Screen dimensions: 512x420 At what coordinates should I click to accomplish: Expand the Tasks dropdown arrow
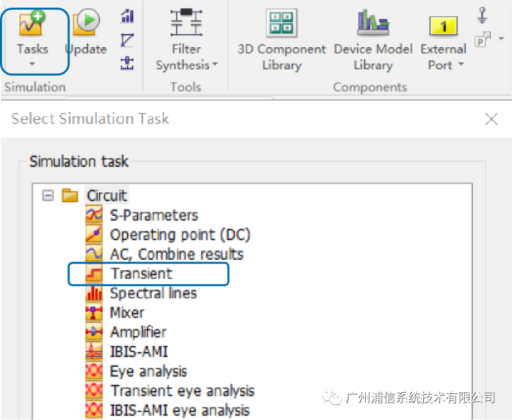click(32, 64)
